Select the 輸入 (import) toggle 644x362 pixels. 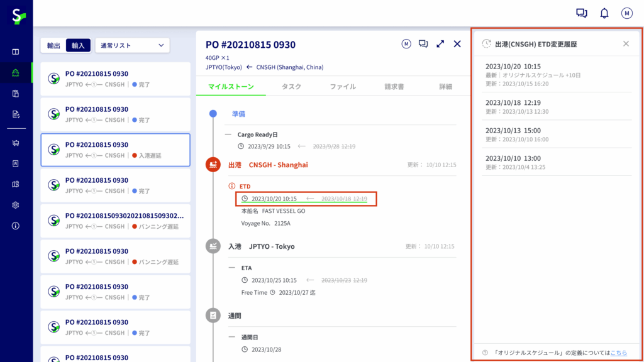(78, 45)
